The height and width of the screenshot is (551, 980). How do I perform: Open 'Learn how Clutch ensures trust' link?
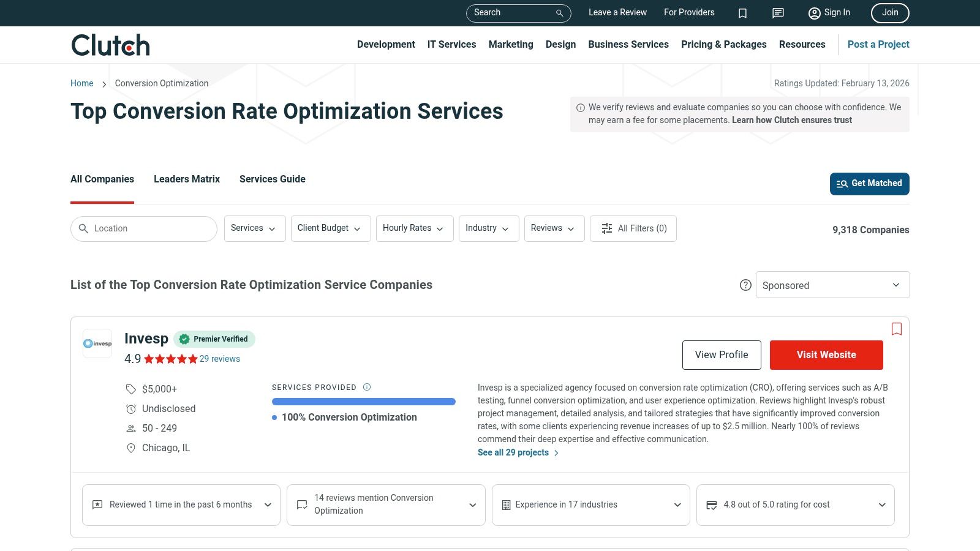(x=792, y=120)
